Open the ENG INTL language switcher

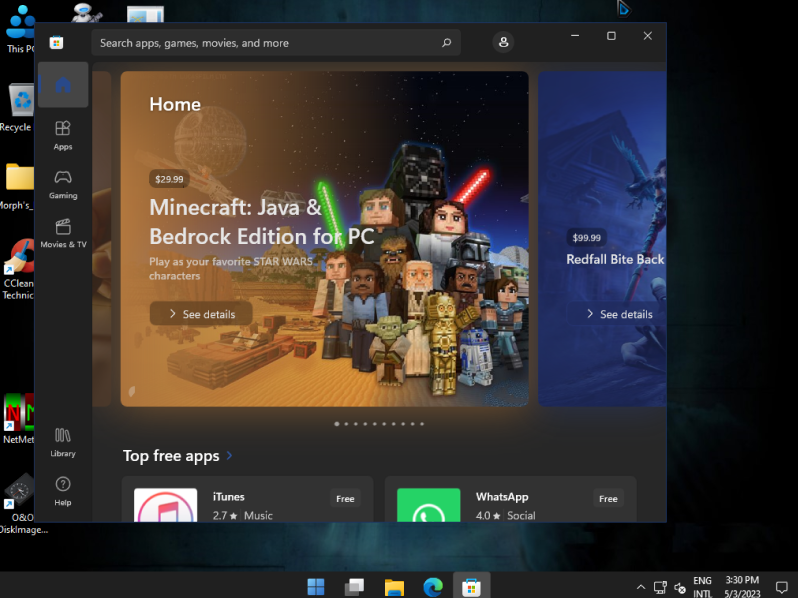[x=702, y=587]
